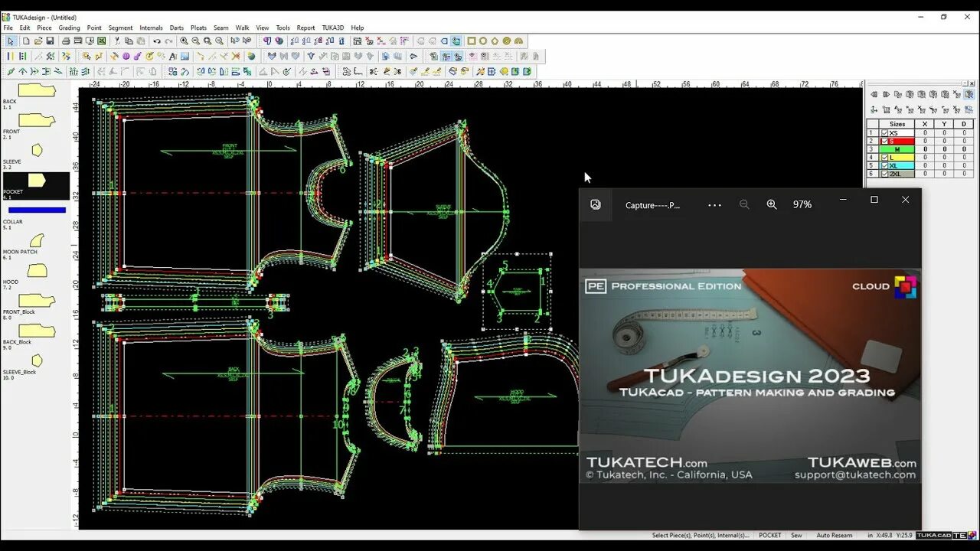Undo the last action
Image resolution: width=980 pixels, height=551 pixels.
(x=157, y=41)
